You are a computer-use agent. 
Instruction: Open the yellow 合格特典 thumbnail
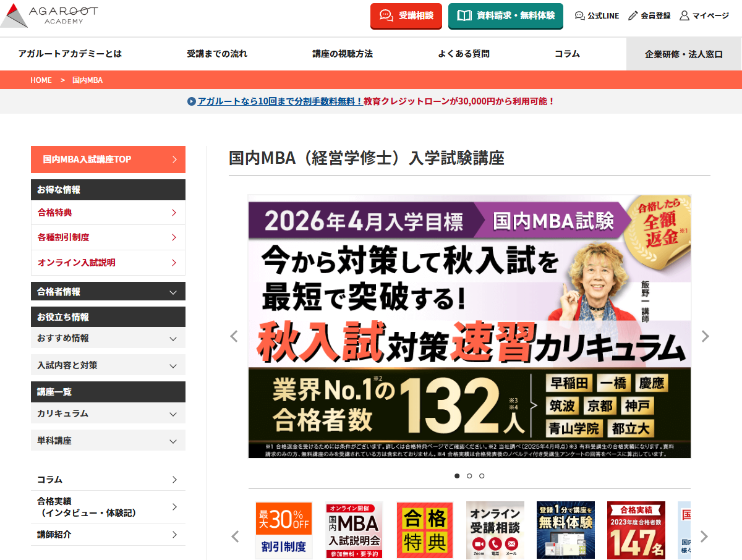(425, 530)
